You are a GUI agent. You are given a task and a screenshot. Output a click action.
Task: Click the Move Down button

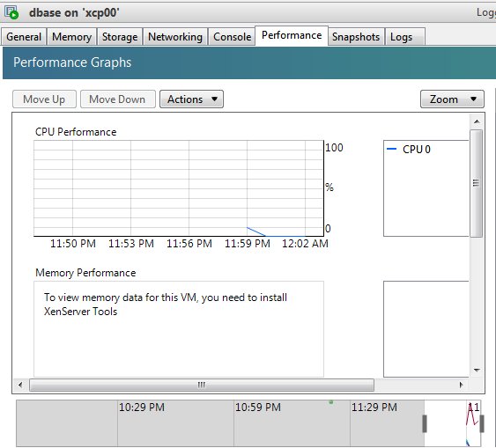[118, 99]
